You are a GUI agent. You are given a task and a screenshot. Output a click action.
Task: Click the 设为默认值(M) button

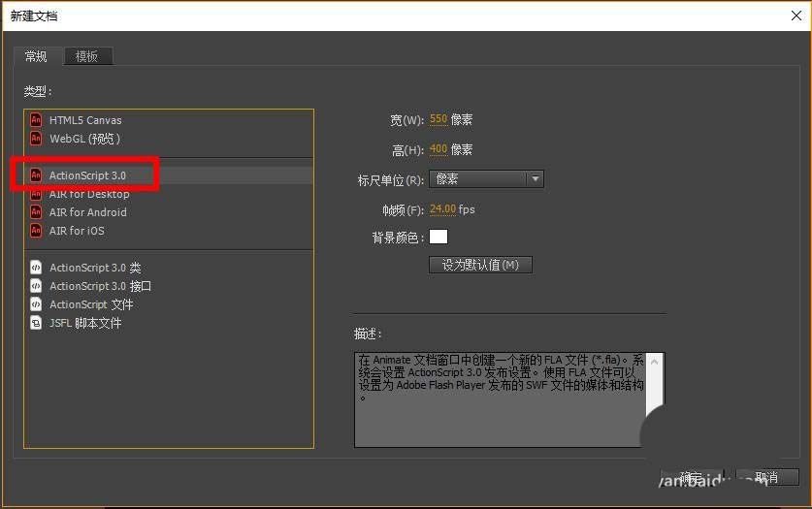pyautogui.click(x=480, y=265)
